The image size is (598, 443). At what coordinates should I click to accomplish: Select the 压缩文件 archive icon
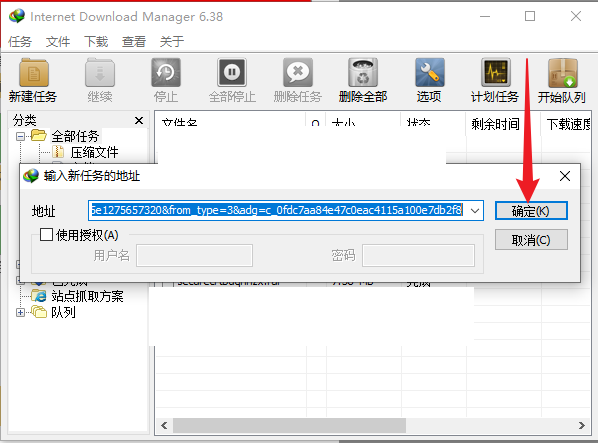click(x=58, y=152)
